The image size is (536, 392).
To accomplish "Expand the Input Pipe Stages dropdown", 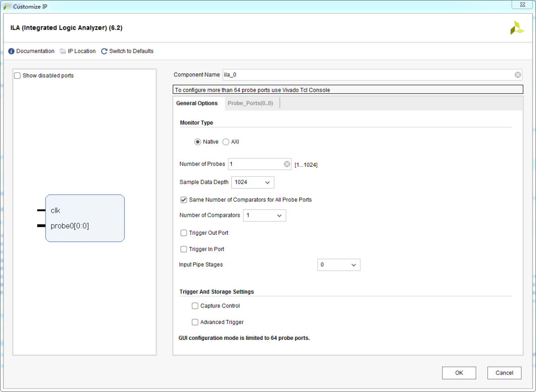I will [x=339, y=265].
